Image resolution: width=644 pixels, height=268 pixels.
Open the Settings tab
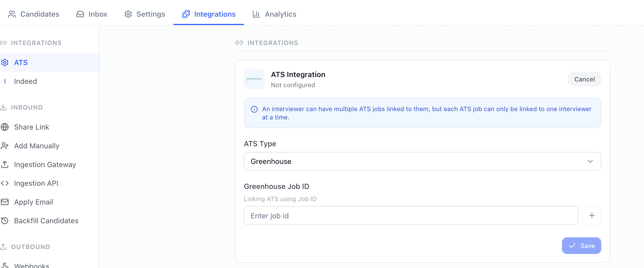click(145, 14)
